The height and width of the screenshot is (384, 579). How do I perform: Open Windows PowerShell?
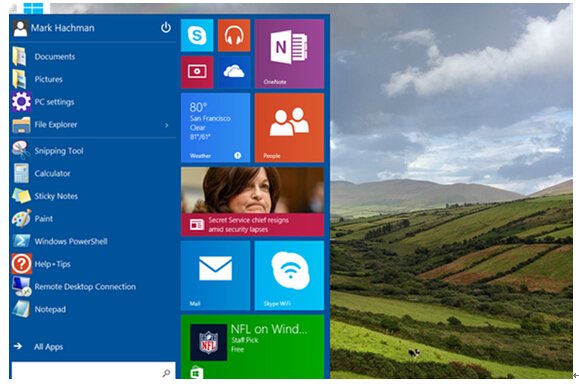pos(93,241)
